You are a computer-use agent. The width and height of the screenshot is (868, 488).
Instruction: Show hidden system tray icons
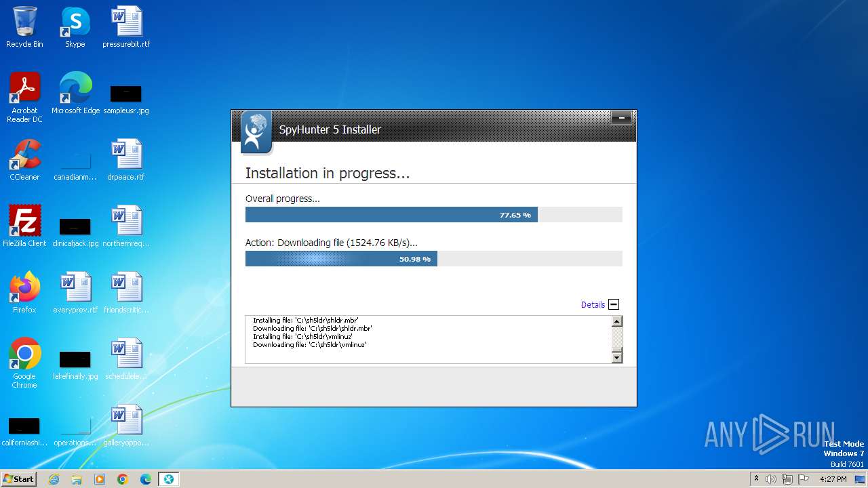pyautogui.click(x=756, y=479)
